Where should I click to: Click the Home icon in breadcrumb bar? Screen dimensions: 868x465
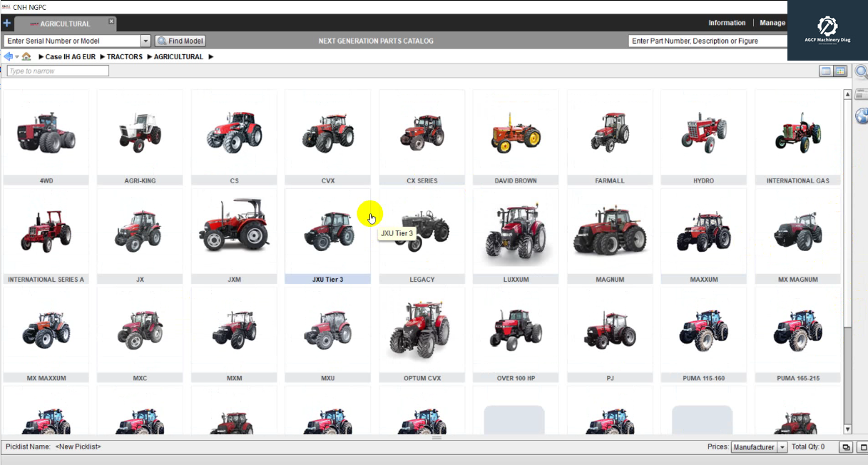[26, 56]
